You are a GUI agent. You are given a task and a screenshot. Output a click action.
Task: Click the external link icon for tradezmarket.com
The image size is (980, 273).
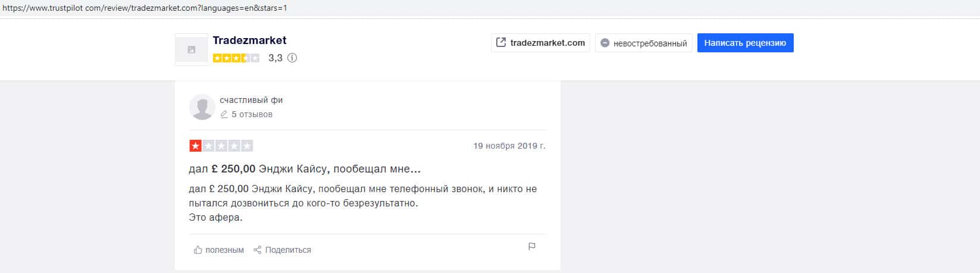[501, 43]
